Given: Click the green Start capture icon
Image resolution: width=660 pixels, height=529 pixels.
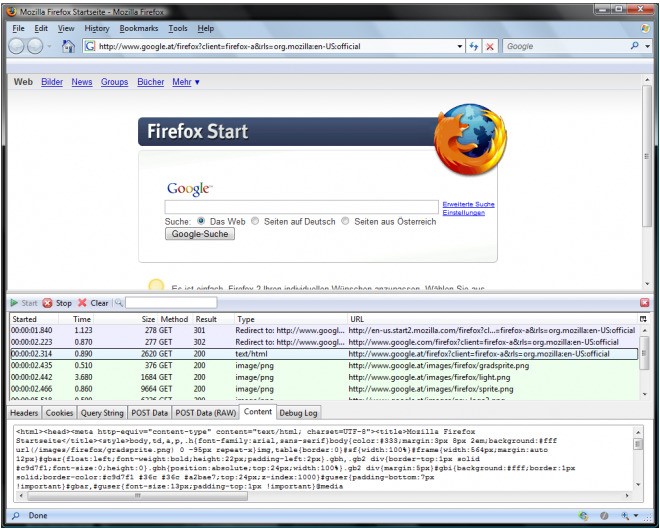Looking at the screenshot, I should [14, 303].
